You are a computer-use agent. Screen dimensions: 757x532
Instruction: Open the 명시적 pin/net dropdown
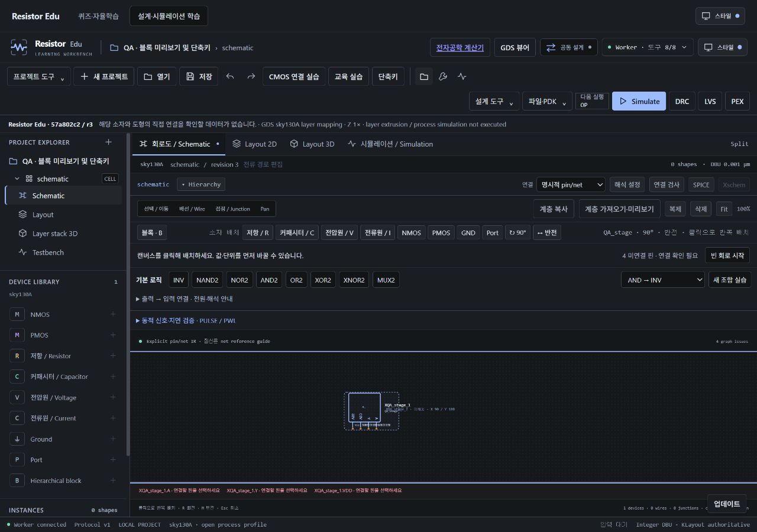(x=571, y=184)
